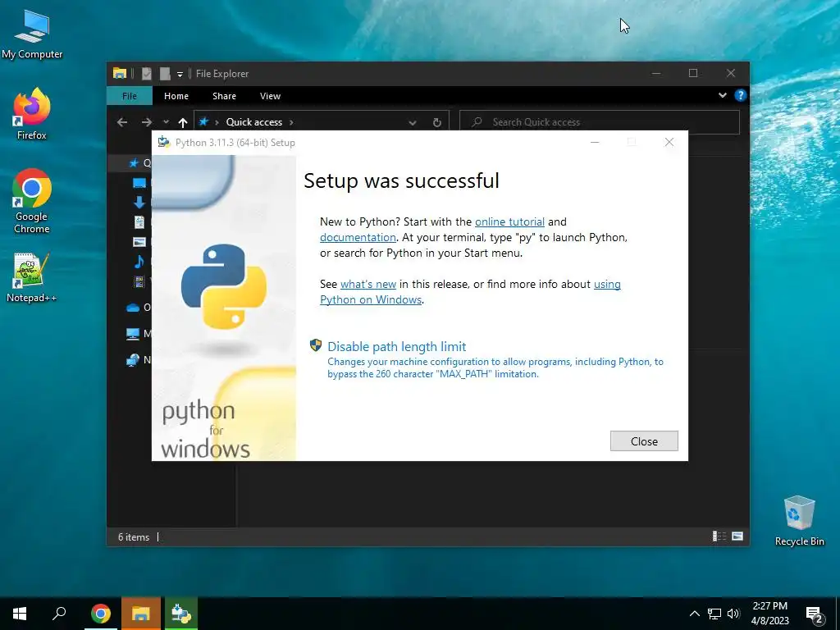Select Quick access star in navigation pane
The width and height of the screenshot is (840, 630).
tap(134, 163)
